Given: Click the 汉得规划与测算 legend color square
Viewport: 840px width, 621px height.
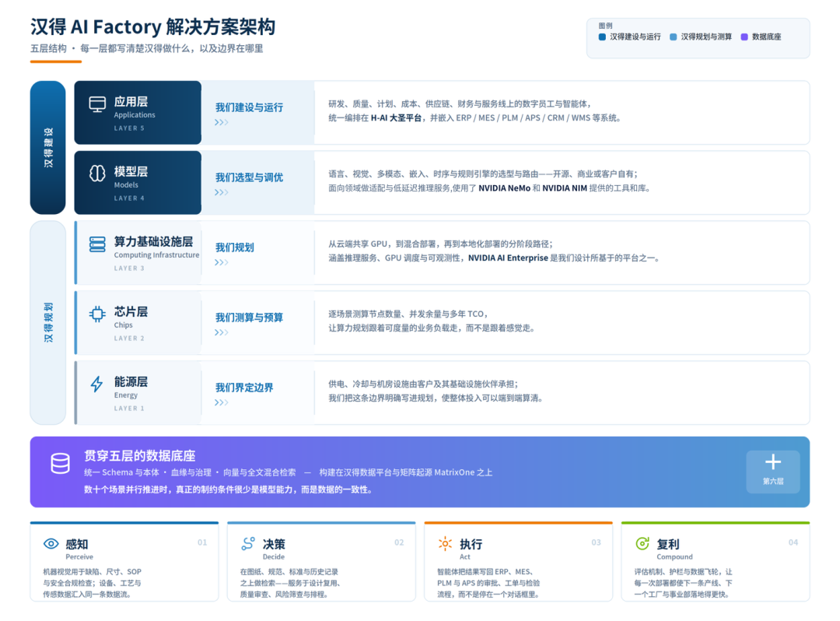Looking at the screenshot, I should point(673,37).
